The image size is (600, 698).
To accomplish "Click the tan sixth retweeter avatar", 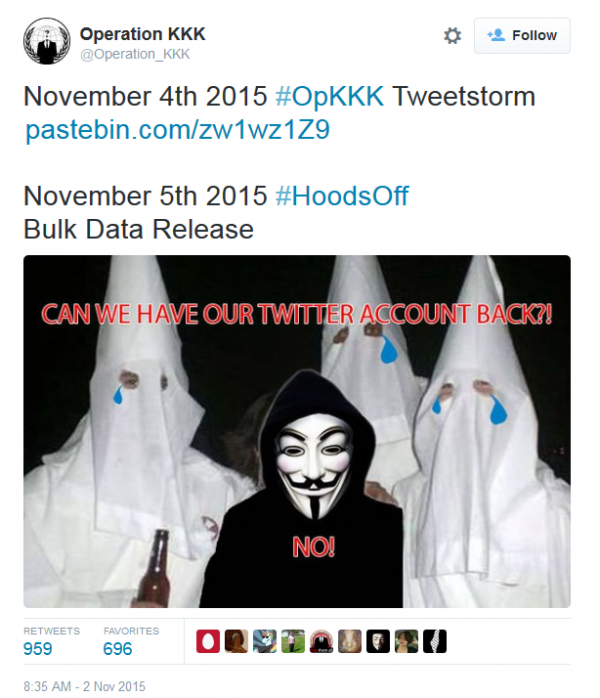I will (350, 641).
